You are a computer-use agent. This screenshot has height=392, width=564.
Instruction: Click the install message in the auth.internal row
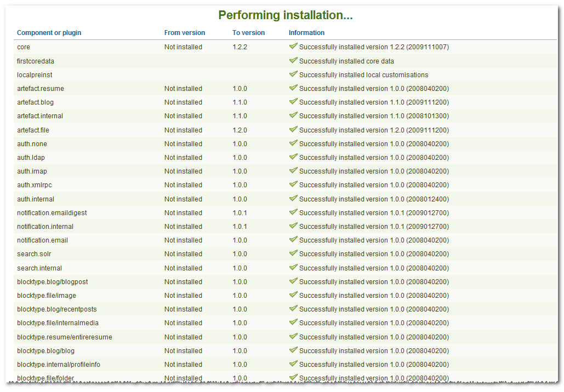(x=374, y=199)
